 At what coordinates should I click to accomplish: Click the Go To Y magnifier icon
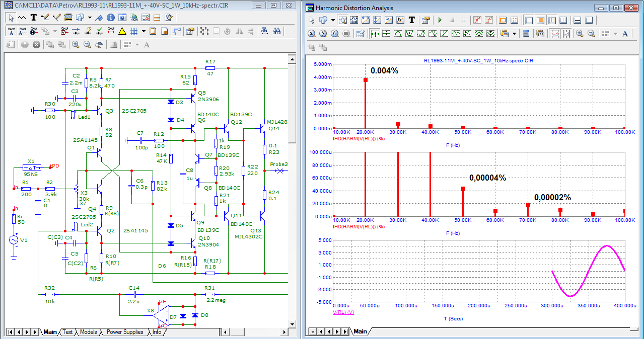(x=323, y=34)
